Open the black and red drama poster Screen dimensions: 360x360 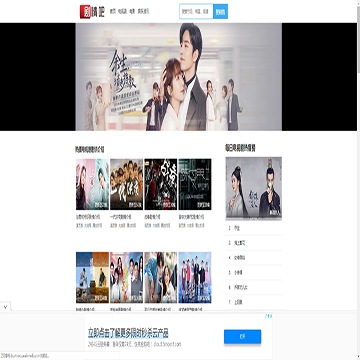161,184
